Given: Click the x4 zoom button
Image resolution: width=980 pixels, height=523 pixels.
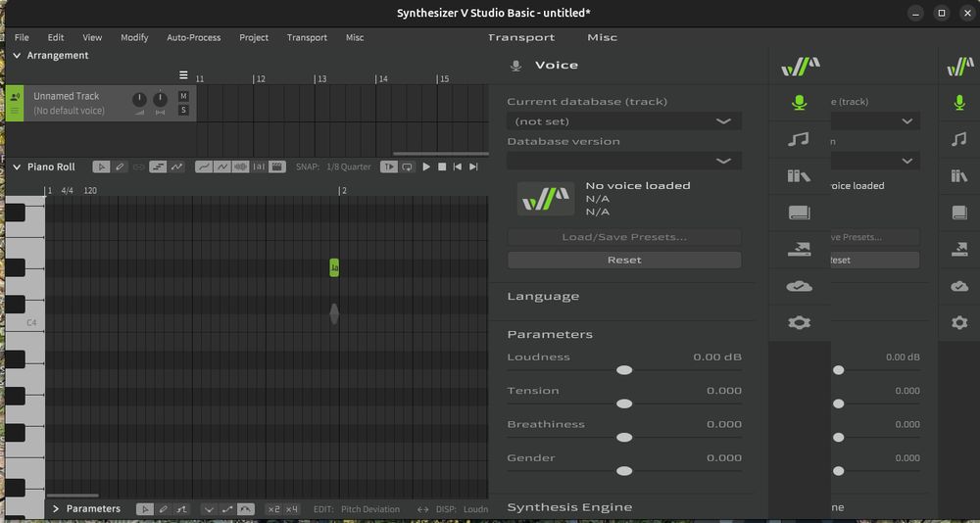Looking at the screenshot, I should click(292, 509).
